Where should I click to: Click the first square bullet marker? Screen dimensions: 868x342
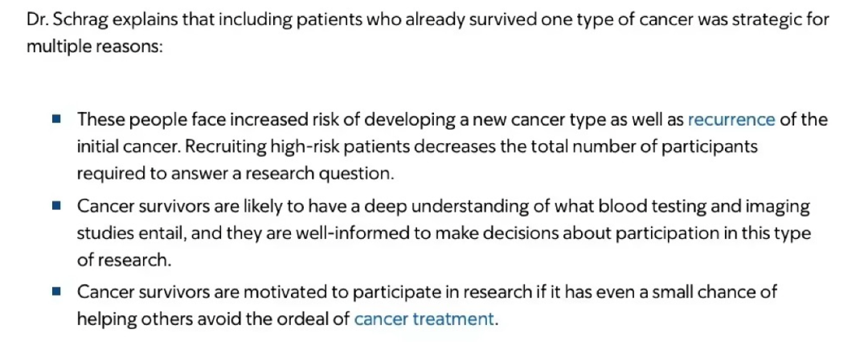(56, 120)
